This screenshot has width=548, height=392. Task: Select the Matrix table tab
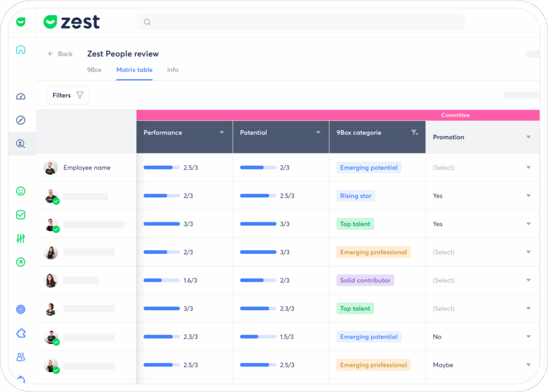click(x=134, y=70)
